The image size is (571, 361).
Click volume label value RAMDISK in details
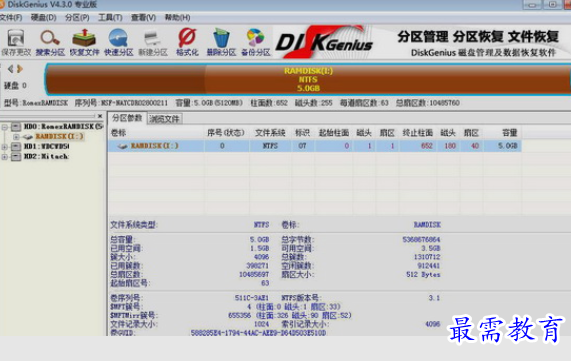pos(427,225)
